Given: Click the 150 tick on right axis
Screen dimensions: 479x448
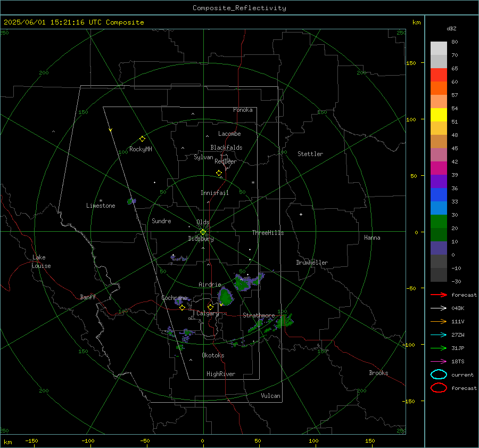Looking at the screenshot, I should point(411,63).
